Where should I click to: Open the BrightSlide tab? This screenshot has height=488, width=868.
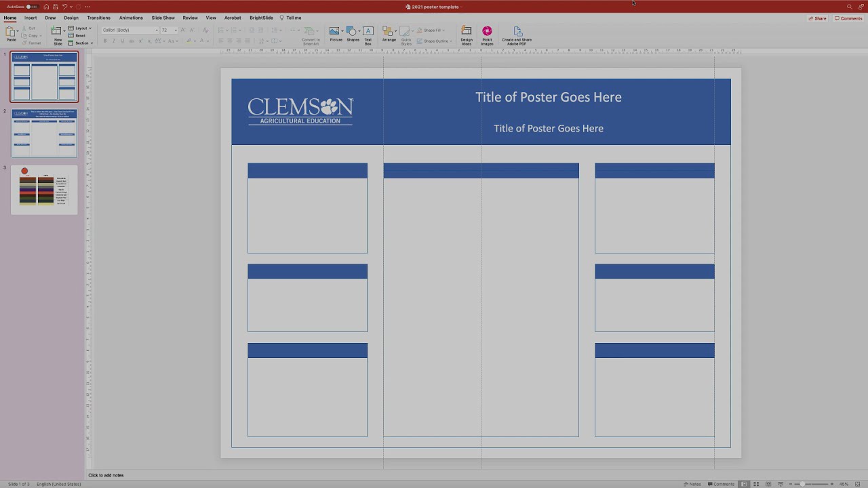pos(261,18)
